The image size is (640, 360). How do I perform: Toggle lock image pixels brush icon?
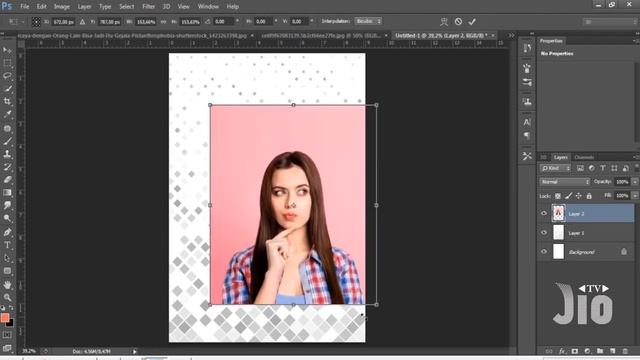[568, 196]
